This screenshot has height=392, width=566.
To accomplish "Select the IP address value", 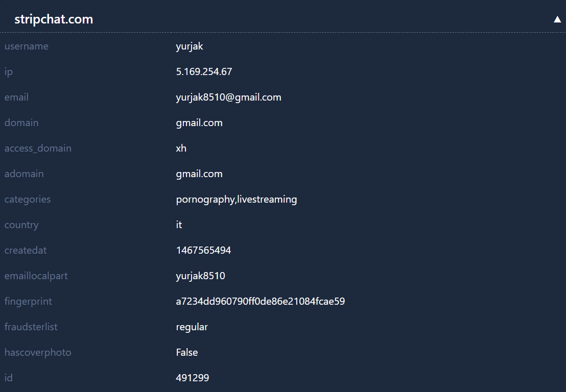I will (x=204, y=72).
